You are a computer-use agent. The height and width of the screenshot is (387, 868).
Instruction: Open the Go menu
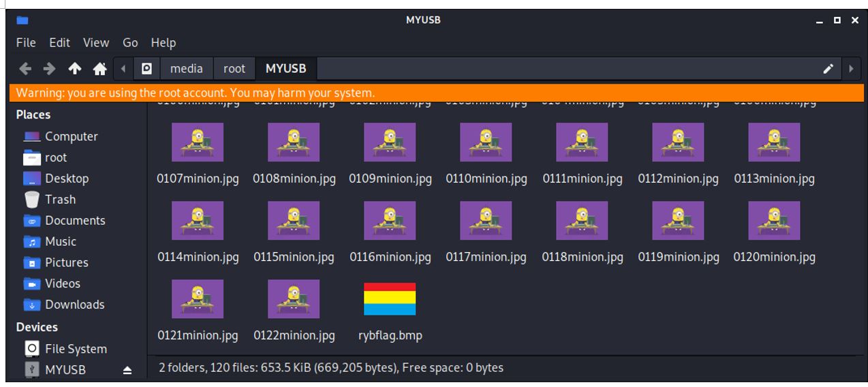[130, 42]
